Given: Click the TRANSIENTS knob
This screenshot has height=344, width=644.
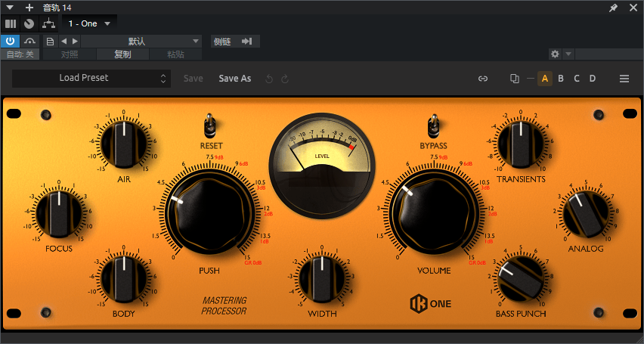Looking at the screenshot, I should [x=521, y=144].
